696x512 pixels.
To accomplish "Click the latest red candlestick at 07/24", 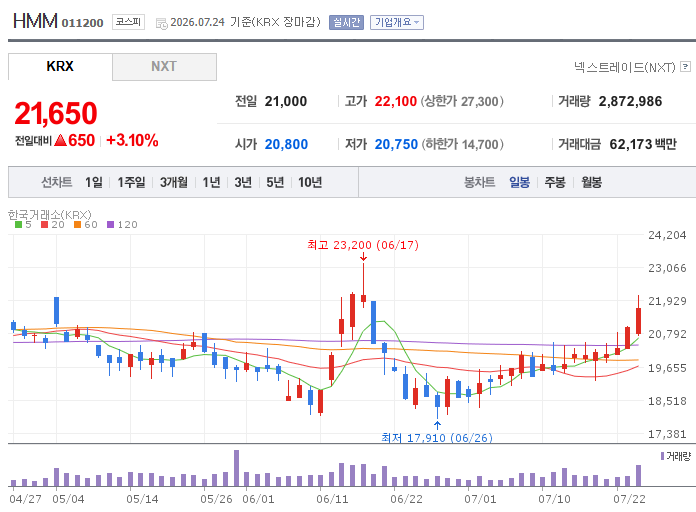I will pos(638,321).
